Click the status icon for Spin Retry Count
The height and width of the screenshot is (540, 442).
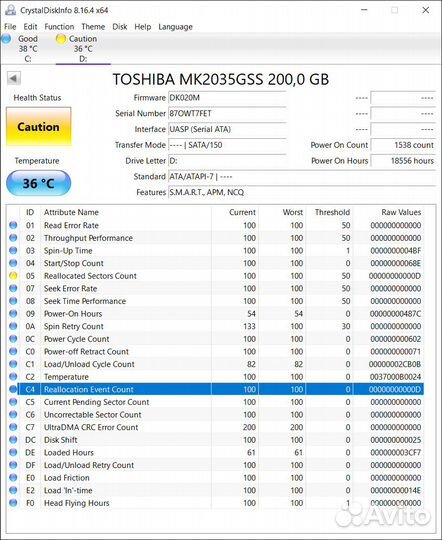[x=13, y=326]
